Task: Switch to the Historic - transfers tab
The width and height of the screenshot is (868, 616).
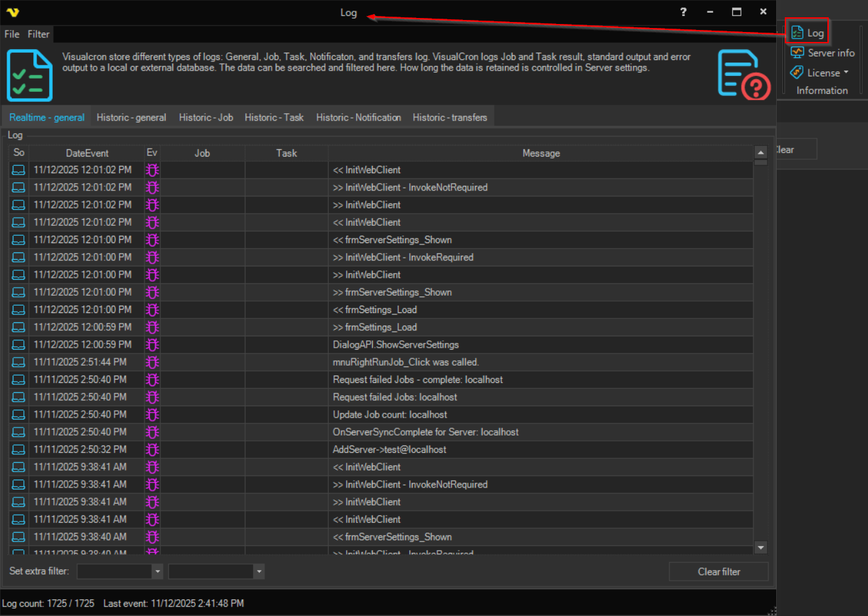Action: point(449,117)
